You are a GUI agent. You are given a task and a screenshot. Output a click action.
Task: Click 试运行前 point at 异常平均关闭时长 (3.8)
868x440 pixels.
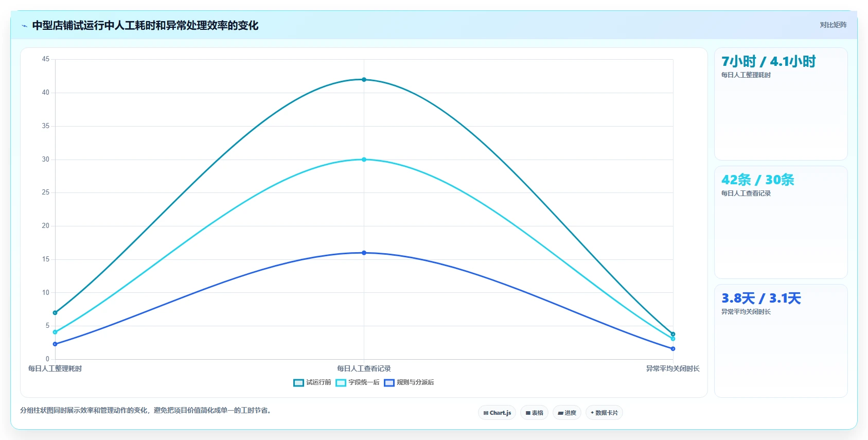click(x=672, y=334)
